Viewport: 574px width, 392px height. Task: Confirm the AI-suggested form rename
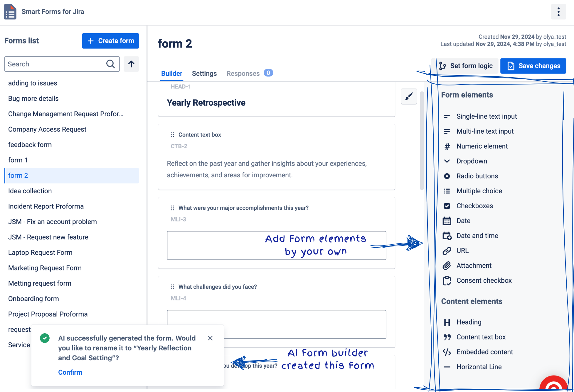70,372
